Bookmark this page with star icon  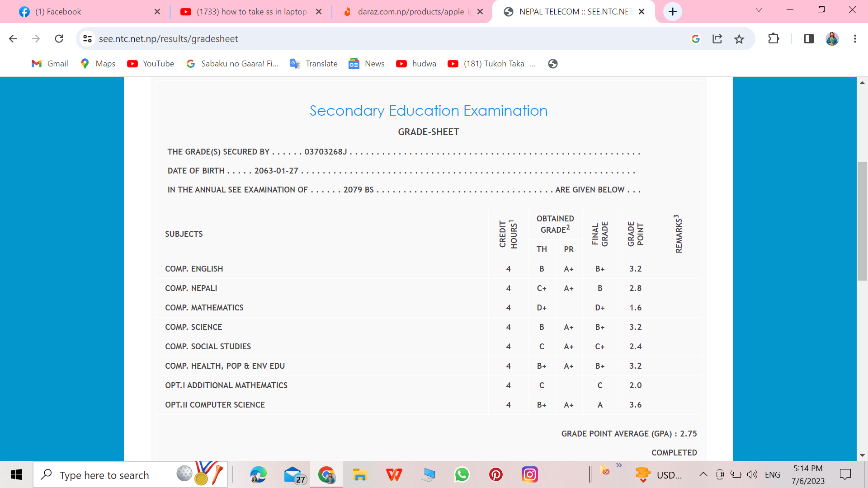tap(739, 39)
